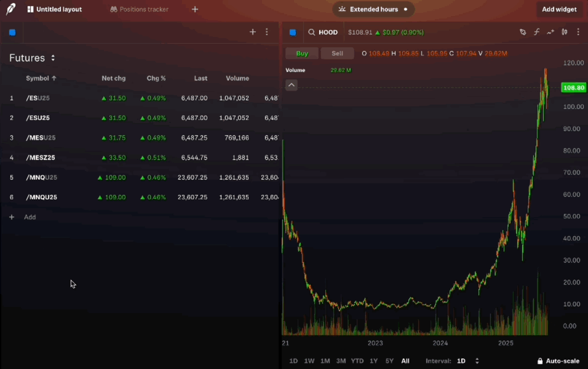Viewport: 588px width, 369px height.
Task: Open the indicators (ƒ) icon on chart
Action: [536, 31]
